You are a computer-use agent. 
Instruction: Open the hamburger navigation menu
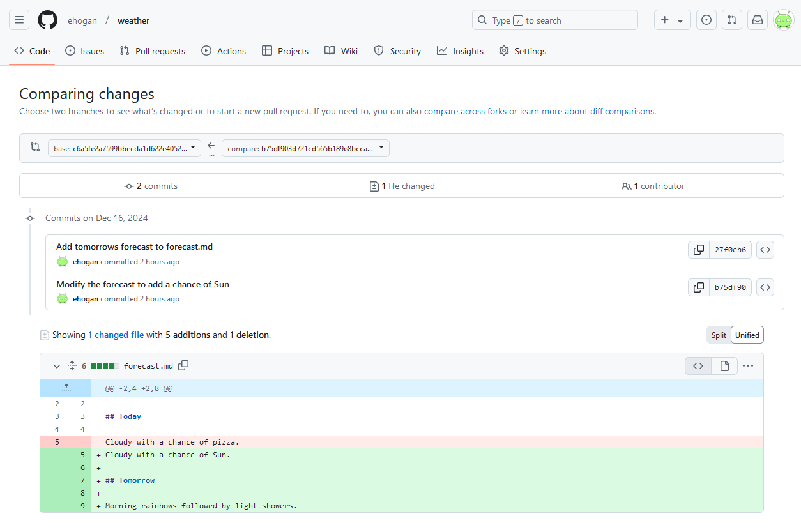tap(19, 20)
